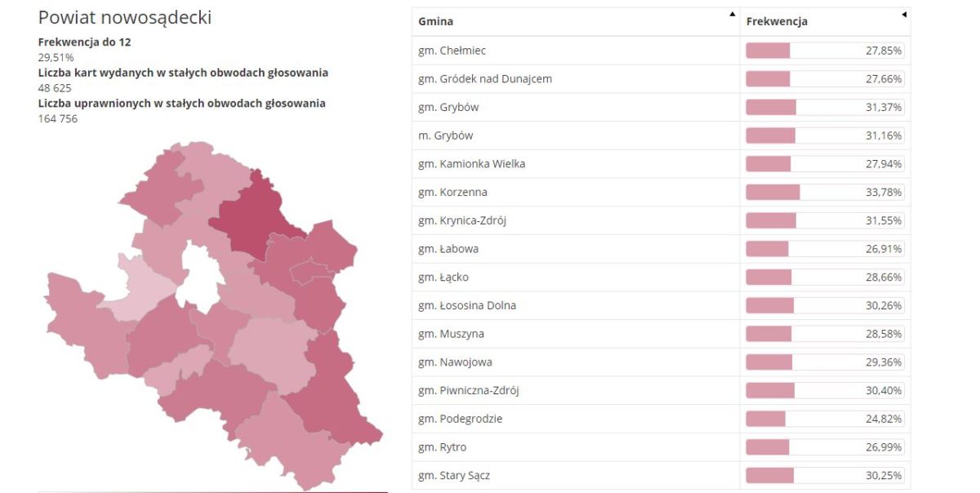
Task: Select the gm. Stary Sącz row
Action: click(454, 475)
